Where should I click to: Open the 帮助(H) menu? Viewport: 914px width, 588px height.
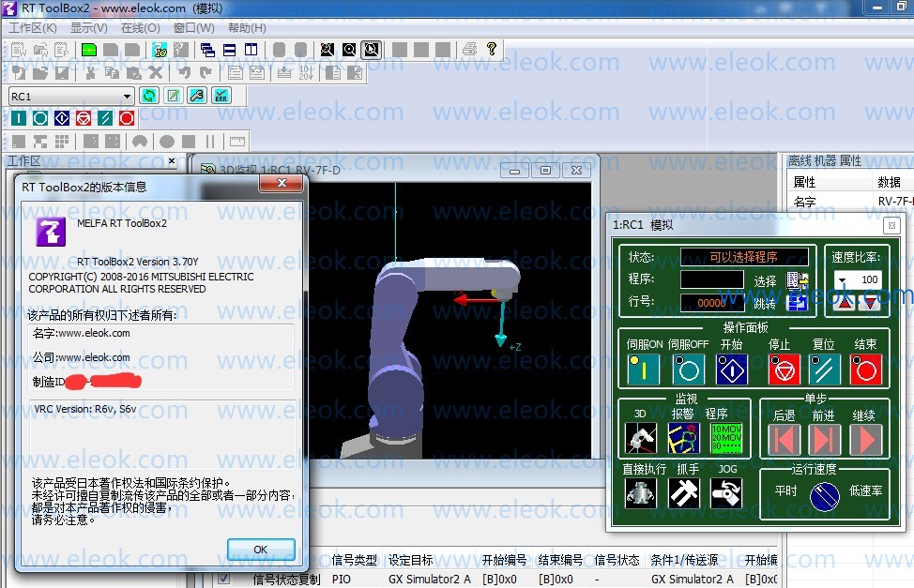click(247, 28)
